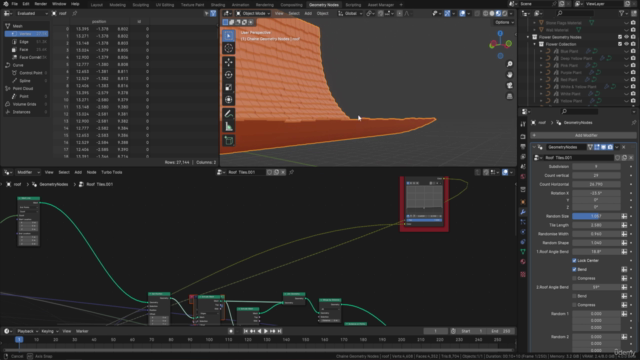Click the pin icon in node editor header
640x360 pixels.
pyautogui.click(x=291, y=172)
